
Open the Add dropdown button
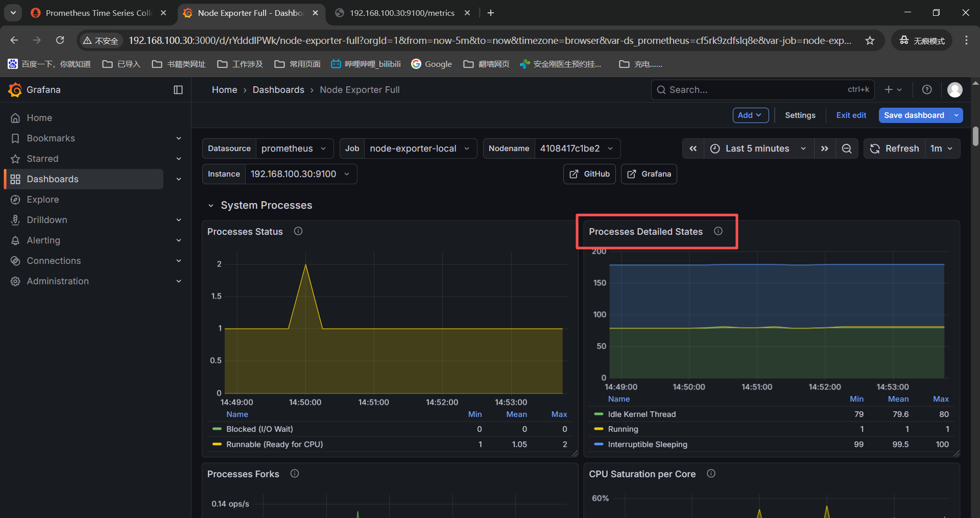coord(750,115)
